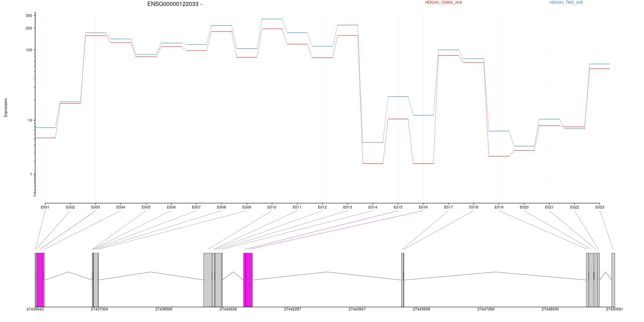Click the E016 exon label
Image resolution: width=644 pixels, height=322 pixels.
coord(423,207)
